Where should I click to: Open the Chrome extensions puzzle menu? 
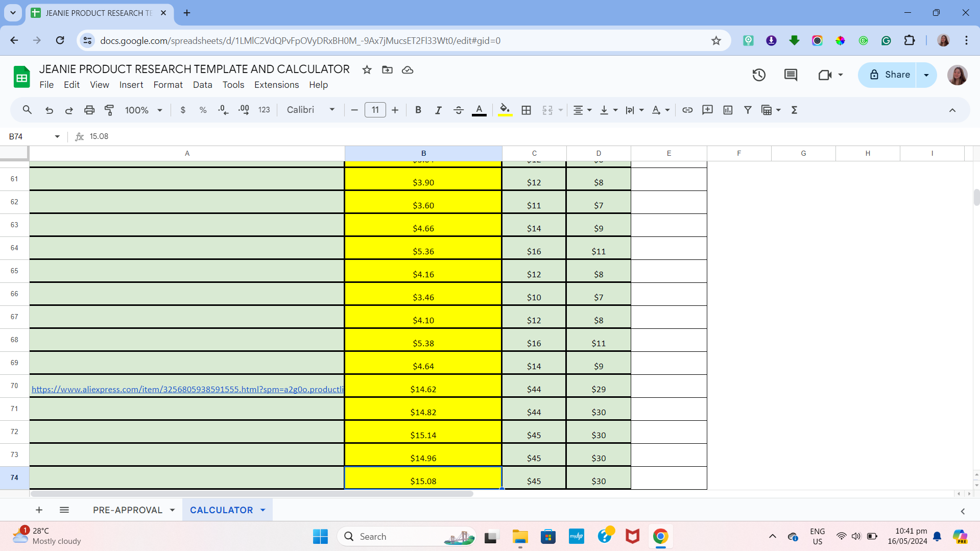[909, 40]
